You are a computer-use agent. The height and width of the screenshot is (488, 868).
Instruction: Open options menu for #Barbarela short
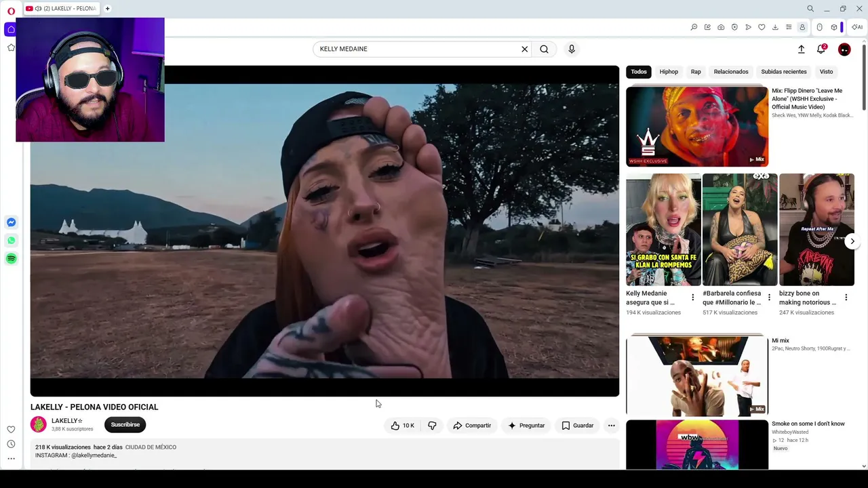tap(769, 298)
